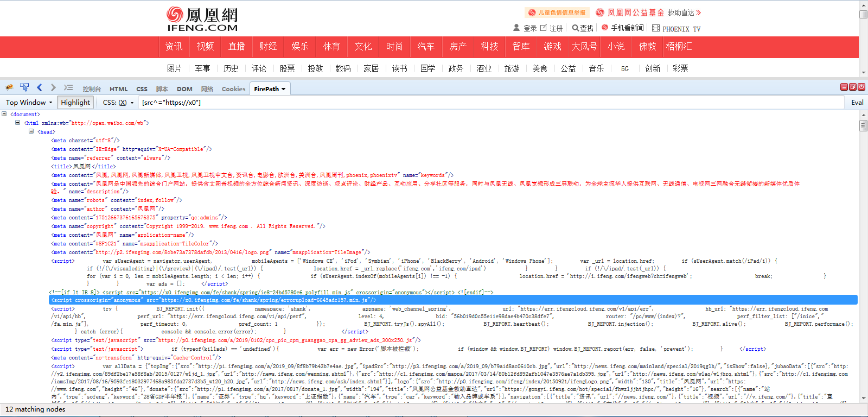Toggle the Highlight button
Screen dimensions: 868x417
coord(75,102)
